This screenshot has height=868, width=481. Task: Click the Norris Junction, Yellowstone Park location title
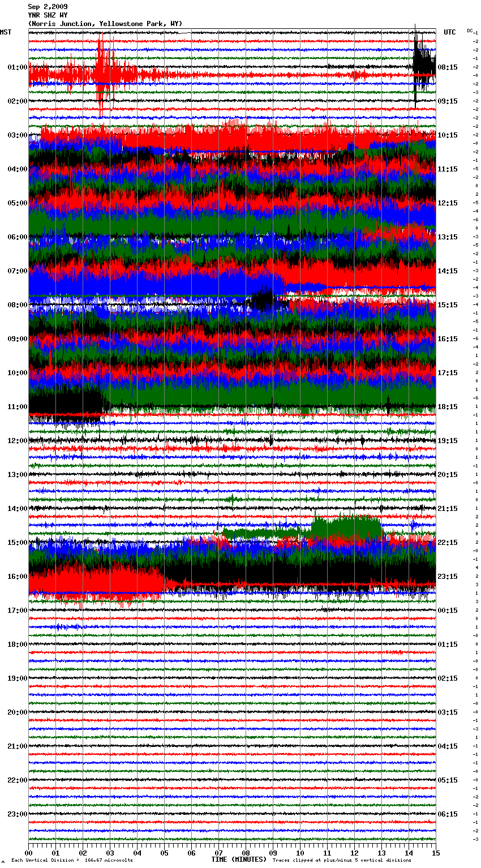click(x=105, y=24)
